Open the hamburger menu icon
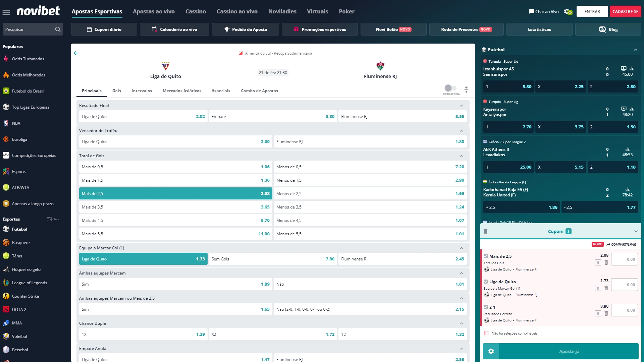 click(x=6, y=13)
